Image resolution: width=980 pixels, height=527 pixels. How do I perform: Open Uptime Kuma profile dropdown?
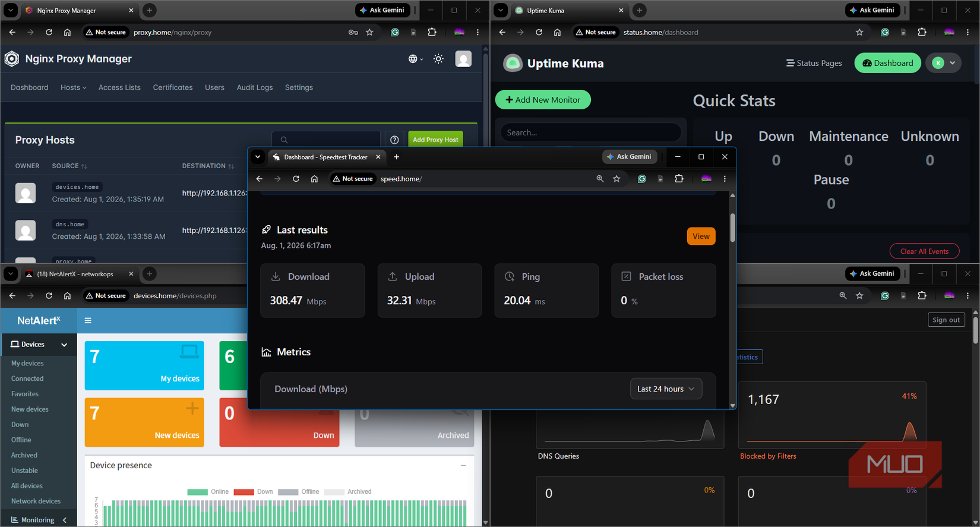coord(943,63)
